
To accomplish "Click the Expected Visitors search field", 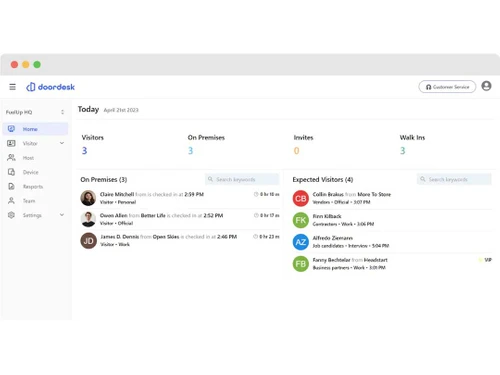I will 454,179.
